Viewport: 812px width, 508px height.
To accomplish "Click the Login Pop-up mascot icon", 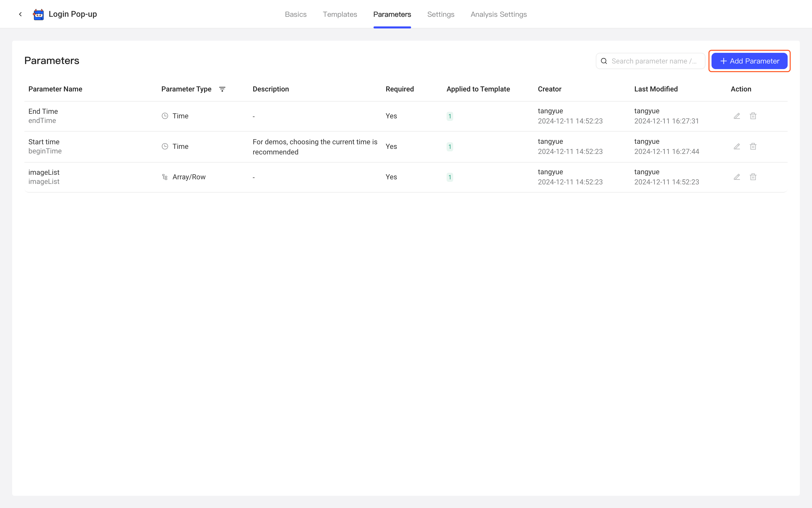I will [38, 14].
